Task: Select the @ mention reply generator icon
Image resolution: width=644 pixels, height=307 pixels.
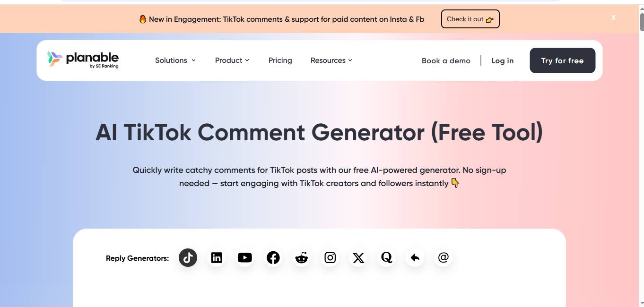Action: pyautogui.click(x=444, y=258)
